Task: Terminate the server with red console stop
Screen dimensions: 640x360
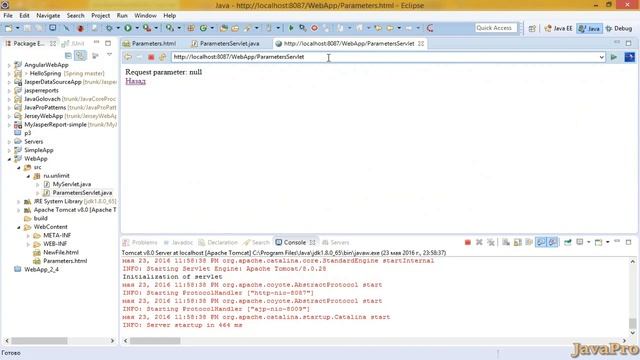Action: [468, 242]
